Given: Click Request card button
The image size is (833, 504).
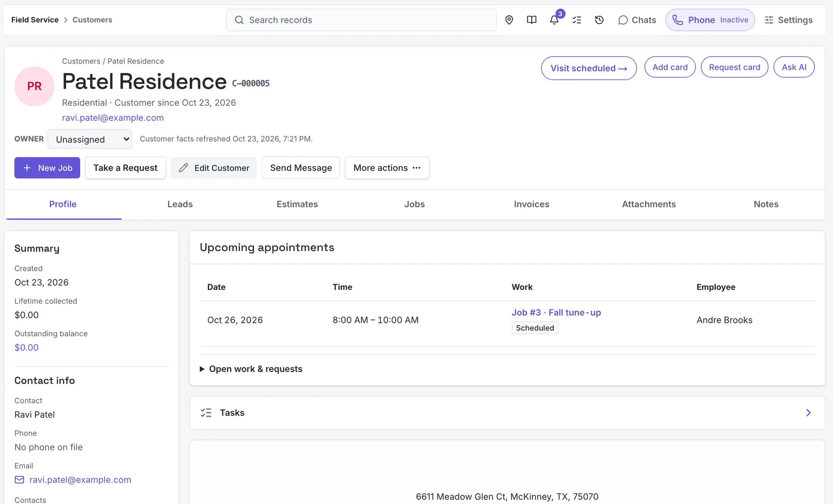Looking at the screenshot, I should point(735,67).
